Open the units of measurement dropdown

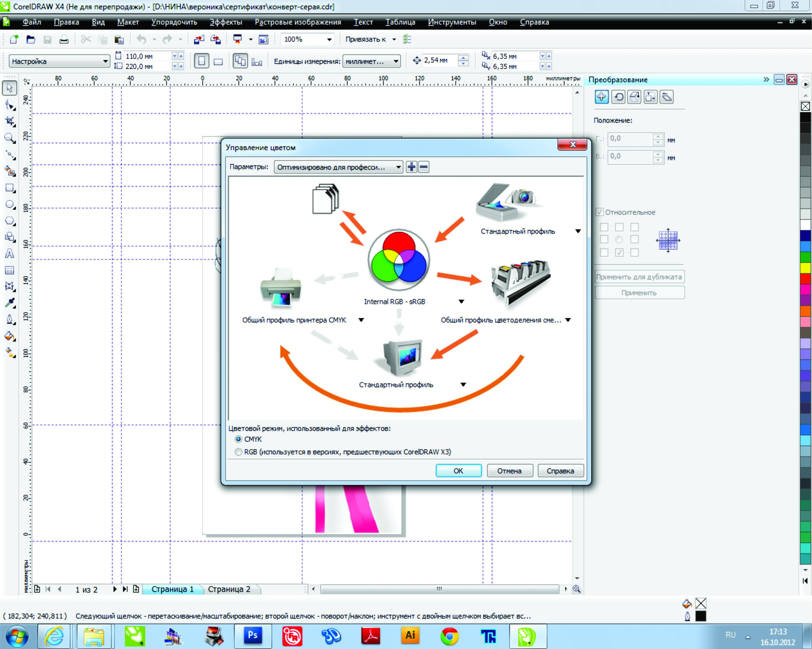(x=371, y=61)
